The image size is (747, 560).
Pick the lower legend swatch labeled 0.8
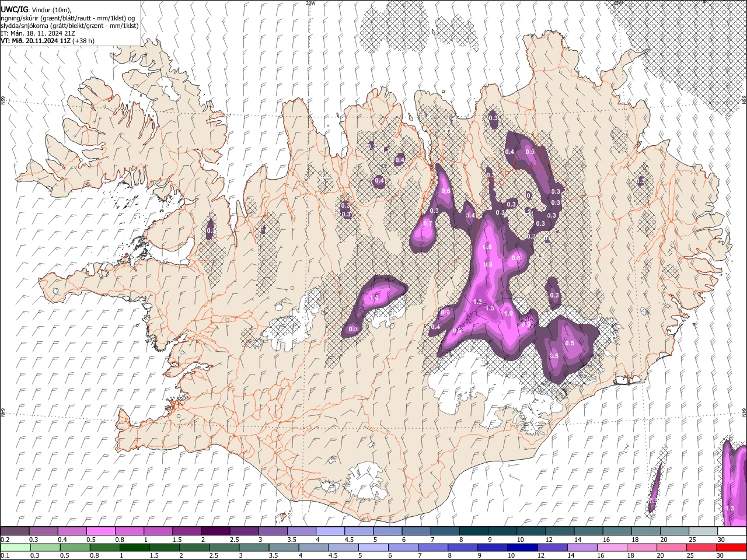coord(104,547)
